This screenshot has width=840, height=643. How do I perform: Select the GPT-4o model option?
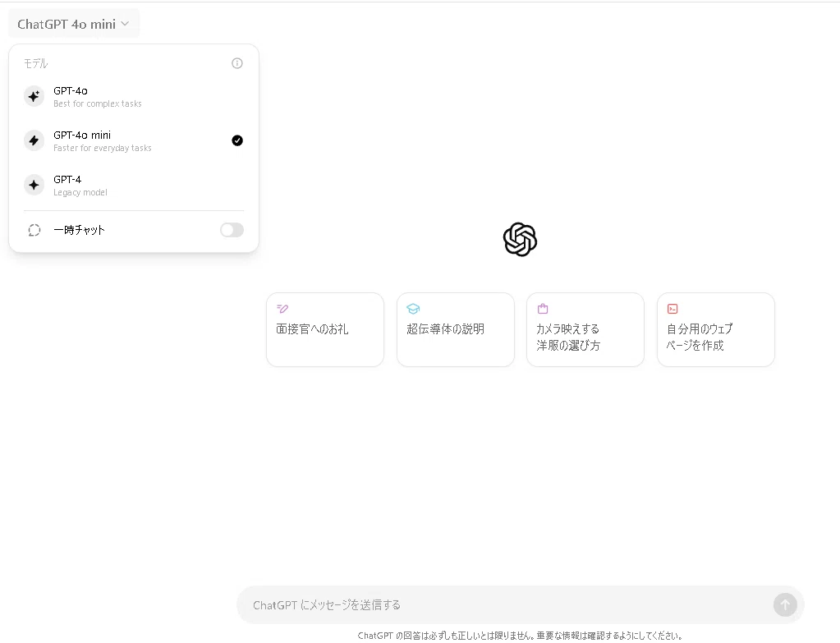[134, 96]
